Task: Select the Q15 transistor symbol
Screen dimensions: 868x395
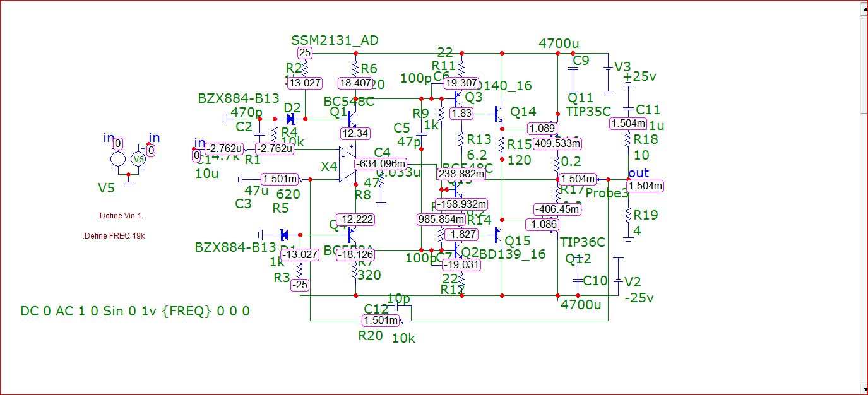Action: click(x=499, y=234)
